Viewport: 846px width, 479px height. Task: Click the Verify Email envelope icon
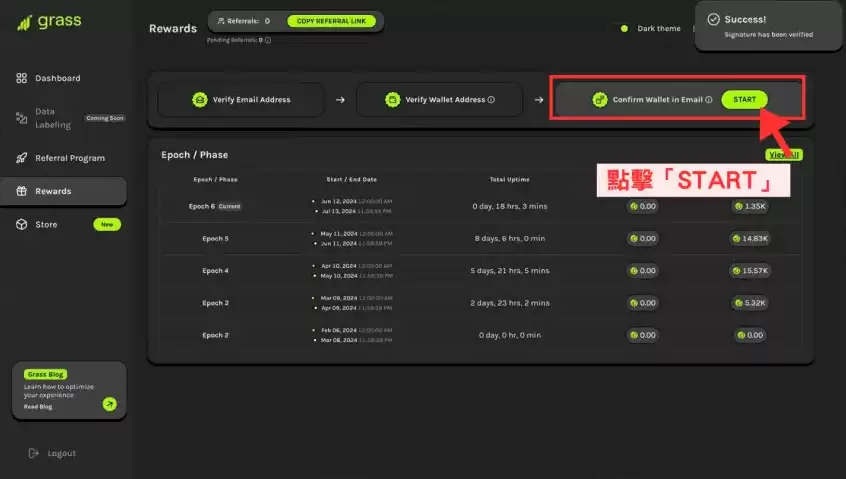click(200, 100)
